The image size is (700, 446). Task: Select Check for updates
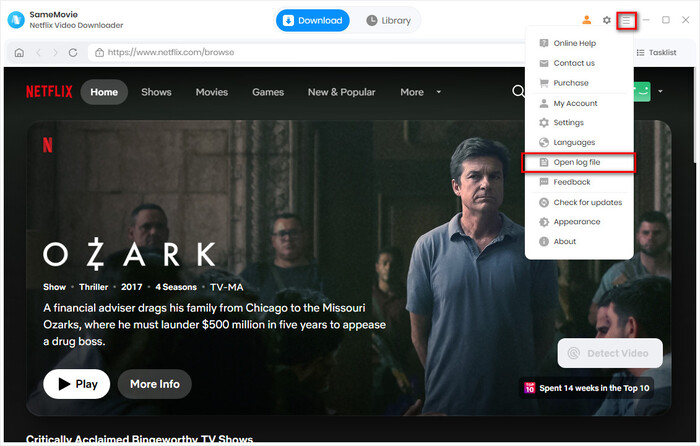579,203
